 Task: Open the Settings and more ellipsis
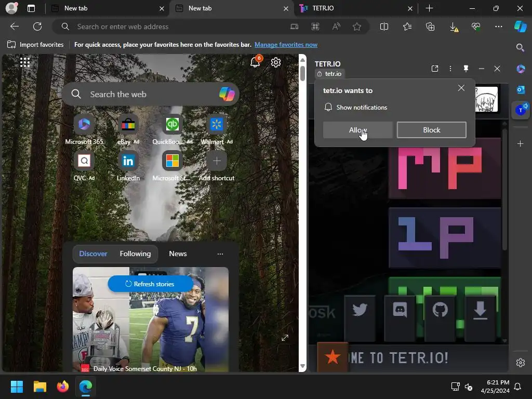pos(498,26)
